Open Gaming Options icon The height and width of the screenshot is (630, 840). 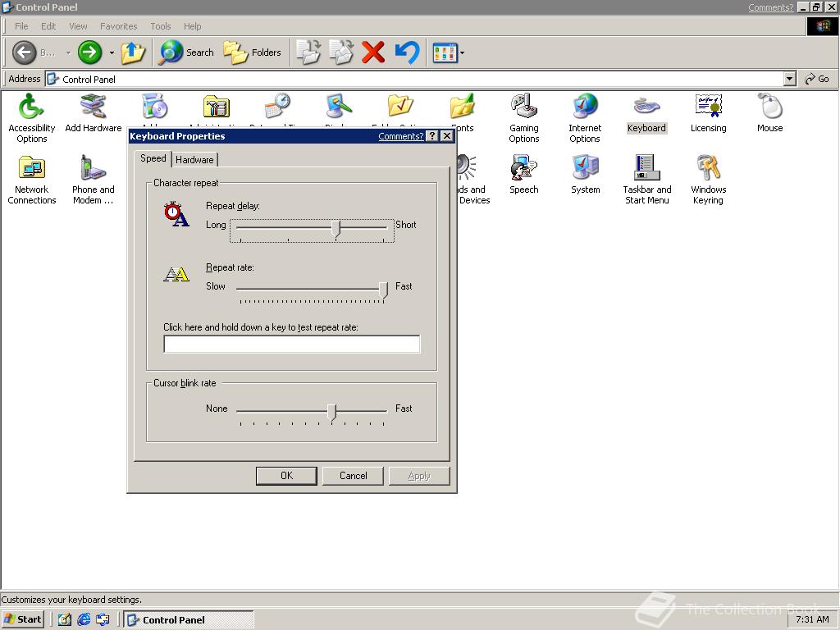tap(523, 118)
